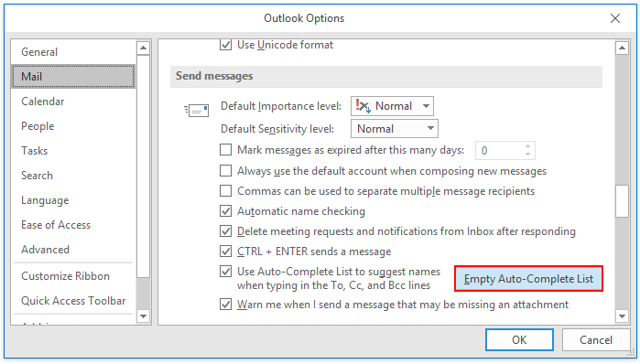Enable Always use the default account
Viewport: 640px width, 364px height.
click(x=226, y=170)
